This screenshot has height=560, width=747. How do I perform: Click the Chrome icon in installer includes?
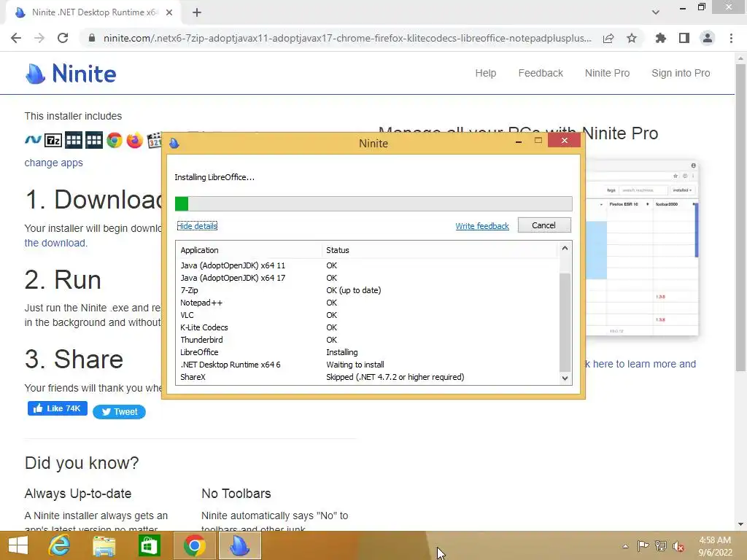tap(115, 141)
